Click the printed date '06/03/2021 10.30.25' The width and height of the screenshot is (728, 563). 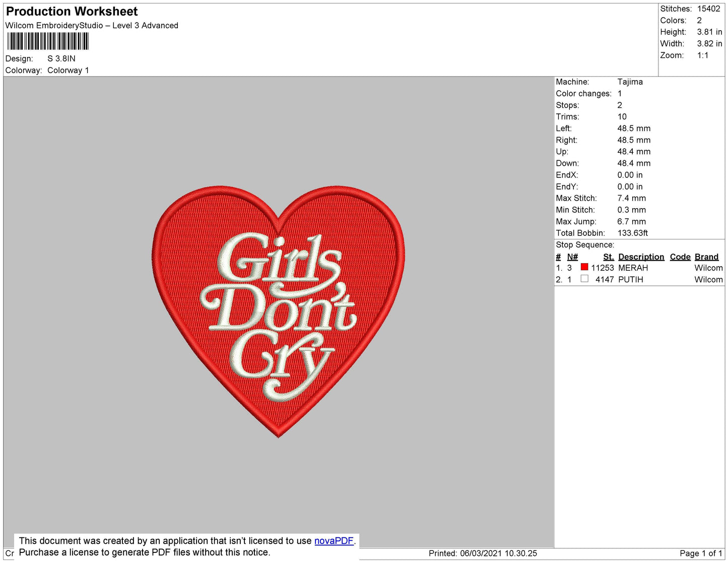498,553
